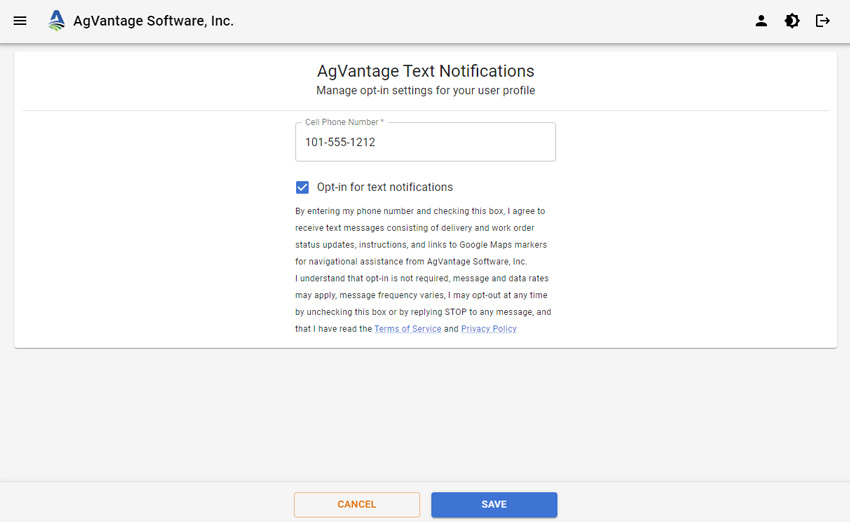Open the Privacy Policy link
850x522 pixels.
pyautogui.click(x=488, y=328)
